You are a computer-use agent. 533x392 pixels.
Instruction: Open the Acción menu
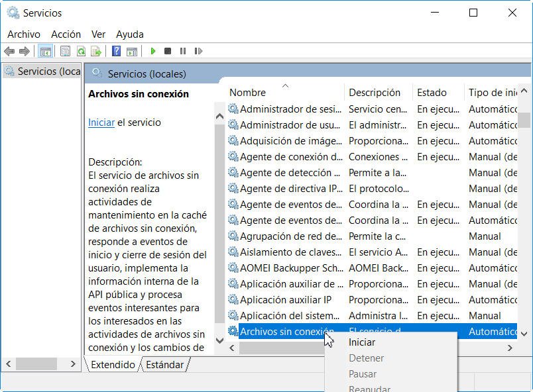pos(66,34)
